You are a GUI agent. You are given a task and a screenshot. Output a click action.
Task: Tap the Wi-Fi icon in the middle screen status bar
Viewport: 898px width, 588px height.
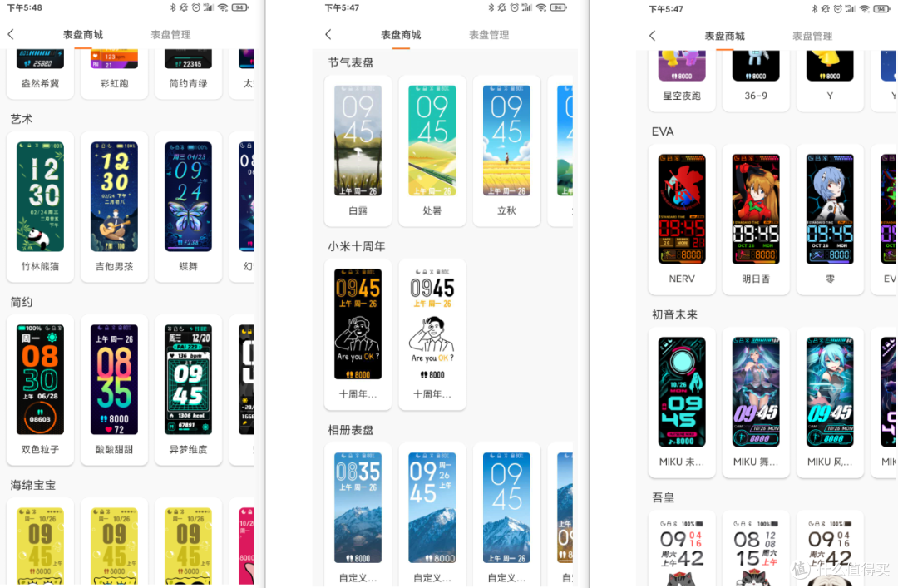pos(541,7)
